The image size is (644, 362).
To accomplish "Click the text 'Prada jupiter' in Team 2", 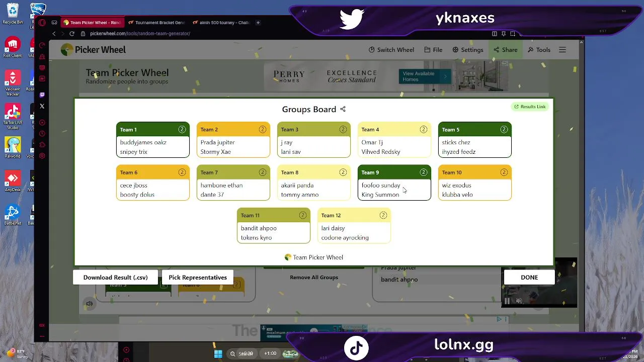I will click(x=217, y=142).
